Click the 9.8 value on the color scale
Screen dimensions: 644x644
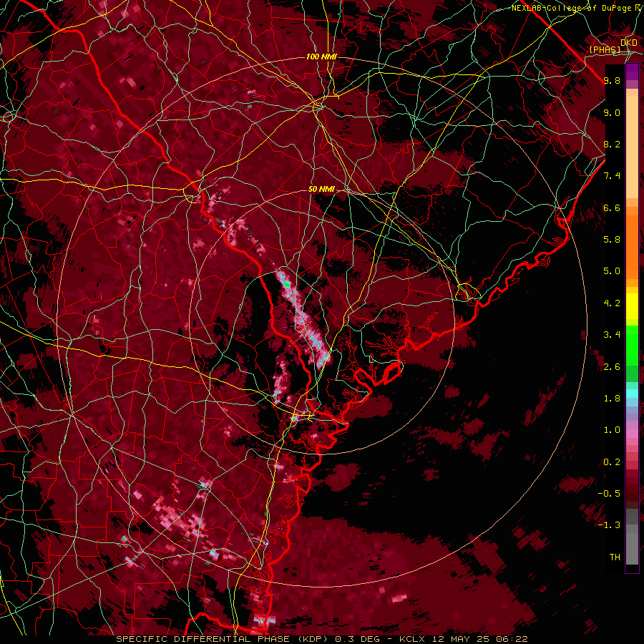(612, 80)
